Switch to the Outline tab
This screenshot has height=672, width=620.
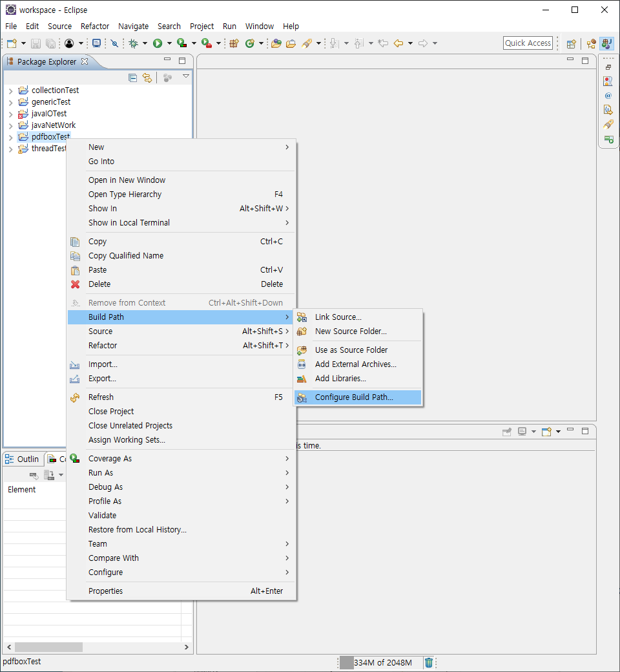[22, 459]
